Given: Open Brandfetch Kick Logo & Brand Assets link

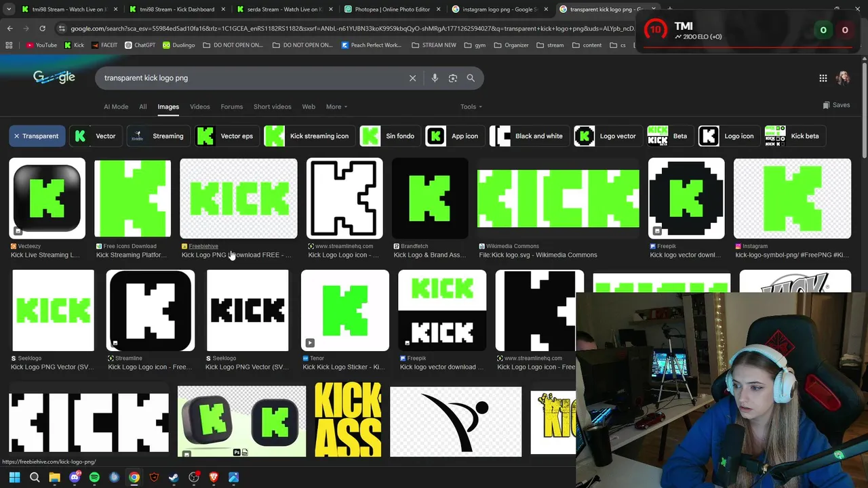Looking at the screenshot, I should 429,255.
